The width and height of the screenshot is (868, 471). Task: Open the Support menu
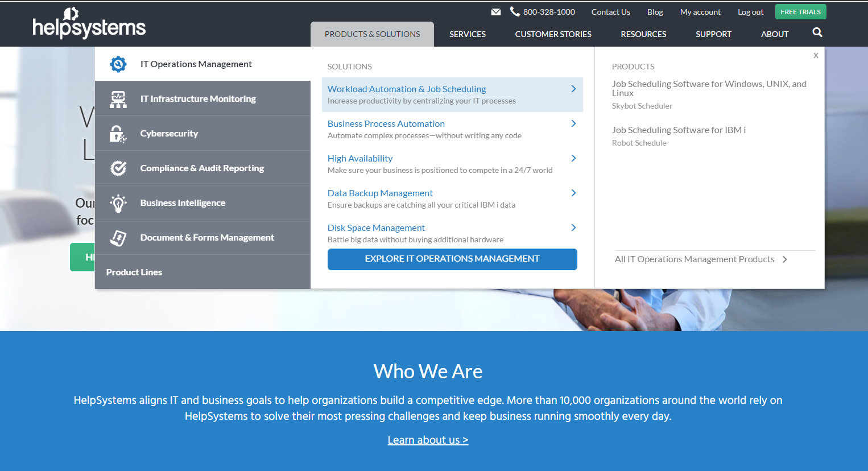pos(713,34)
